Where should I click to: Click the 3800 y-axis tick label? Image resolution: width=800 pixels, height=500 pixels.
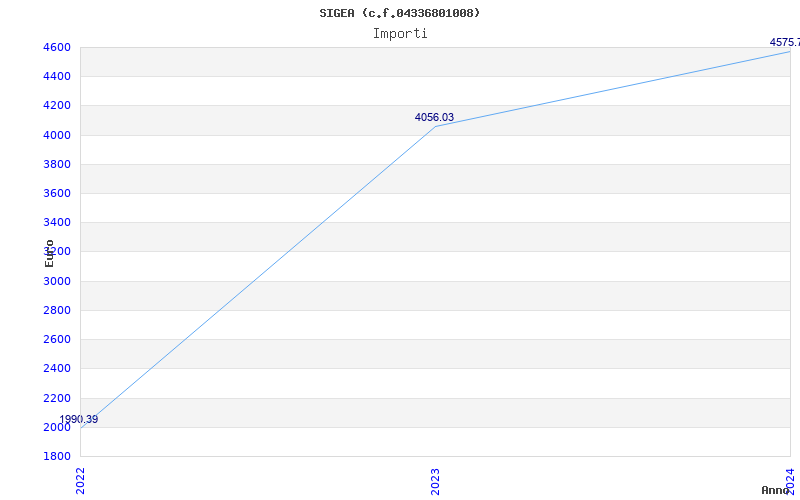(x=57, y=164)
